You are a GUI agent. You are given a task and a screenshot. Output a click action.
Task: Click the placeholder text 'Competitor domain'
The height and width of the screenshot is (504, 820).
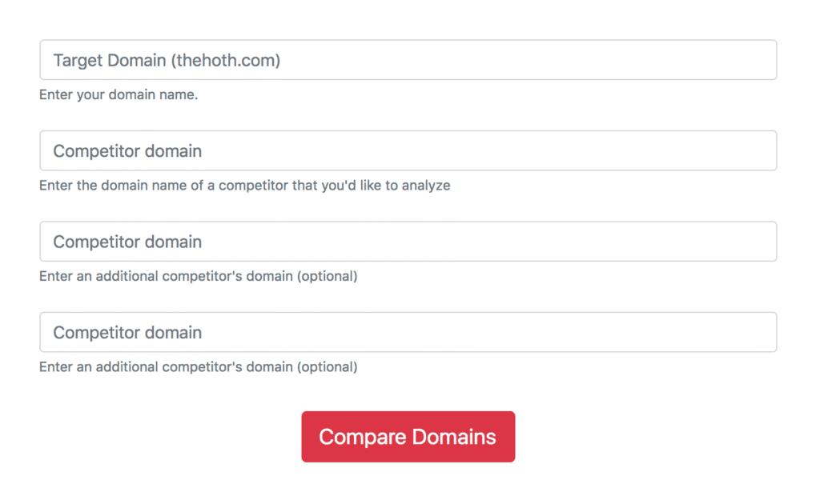pos(127,150)
